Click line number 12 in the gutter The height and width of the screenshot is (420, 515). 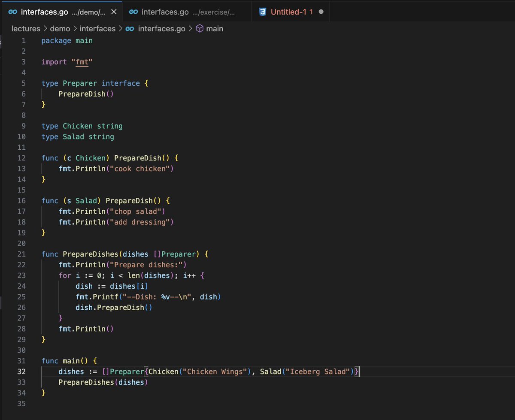pos(21,158)
